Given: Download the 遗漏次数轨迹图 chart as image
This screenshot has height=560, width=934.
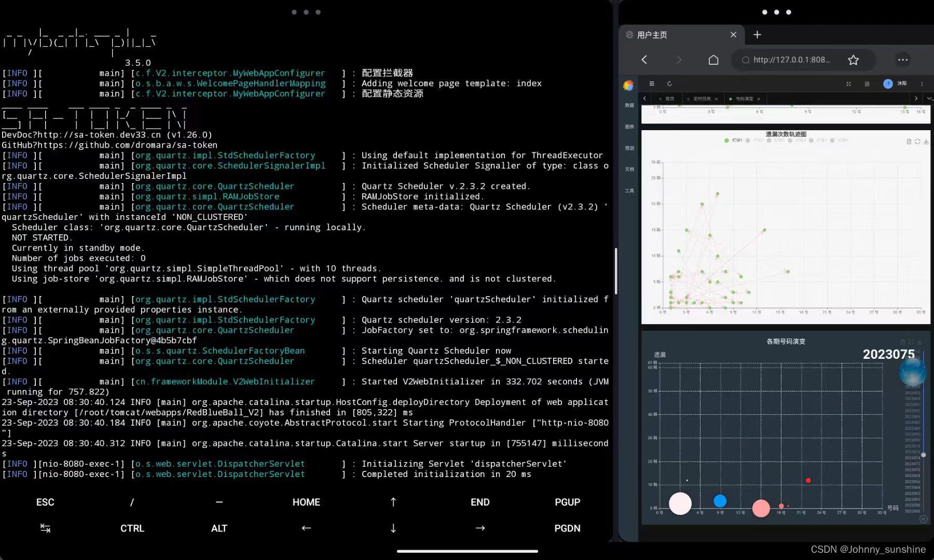Looking at the screenshot, I should pyautogui.click(x=926, y=142).
